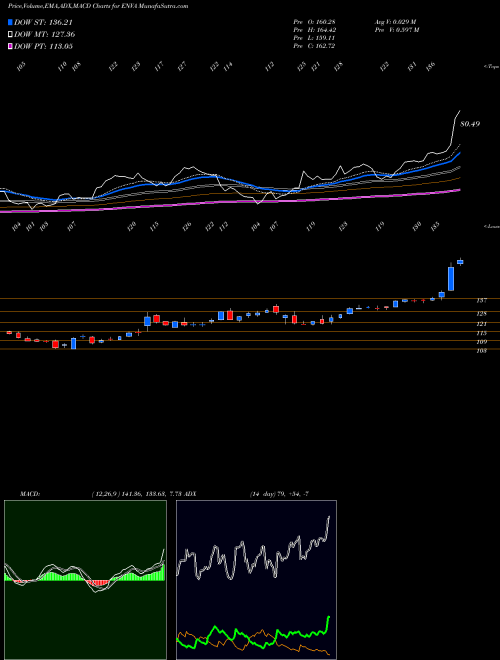Click the 'Pre V: 0.397 M' volume text
Image resolution: width=500 pixels, height=660 pixels.
[396, 30]
